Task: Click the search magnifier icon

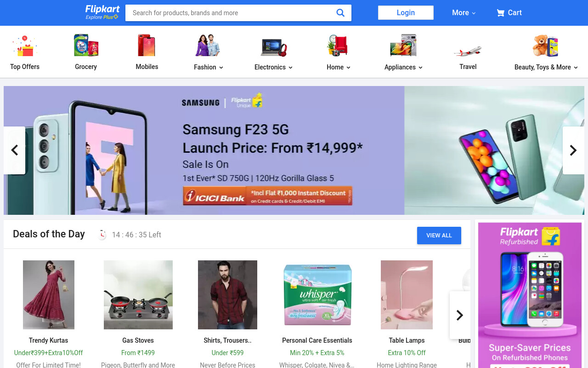Action: (x=340, y=13)
